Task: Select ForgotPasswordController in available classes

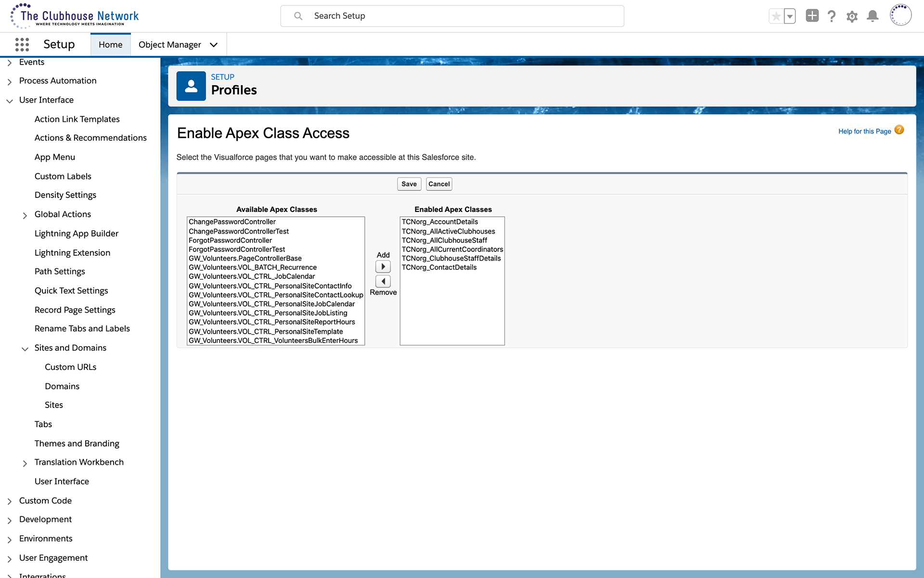Action: (x=230, y=240)
